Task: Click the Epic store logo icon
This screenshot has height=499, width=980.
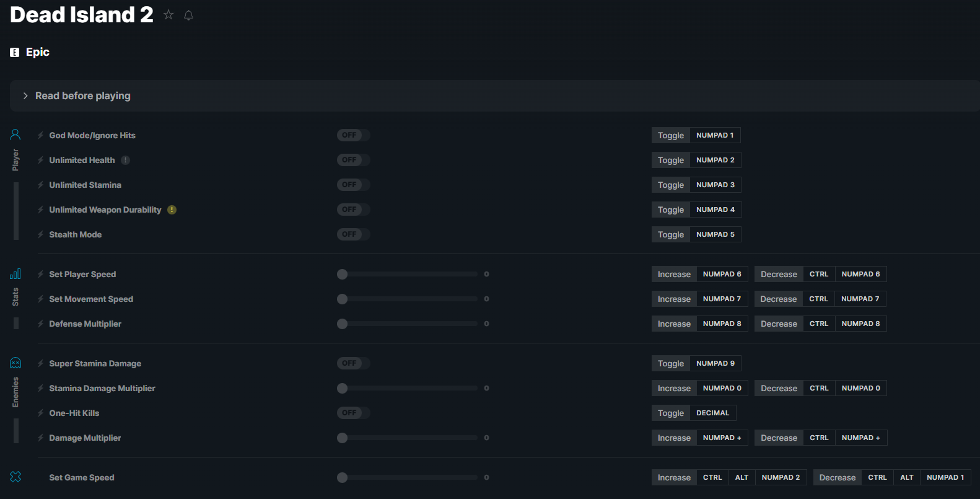Action: click(x=15, y=53)
